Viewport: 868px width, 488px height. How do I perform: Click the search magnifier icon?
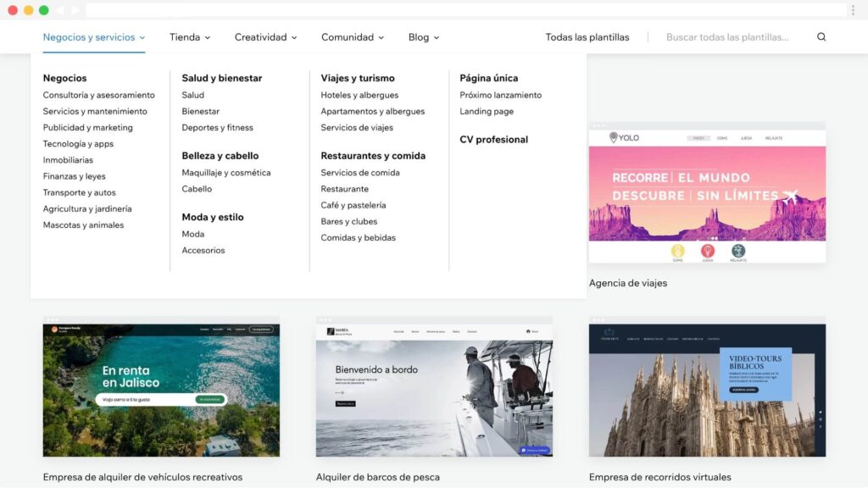[x=821, y=37]
